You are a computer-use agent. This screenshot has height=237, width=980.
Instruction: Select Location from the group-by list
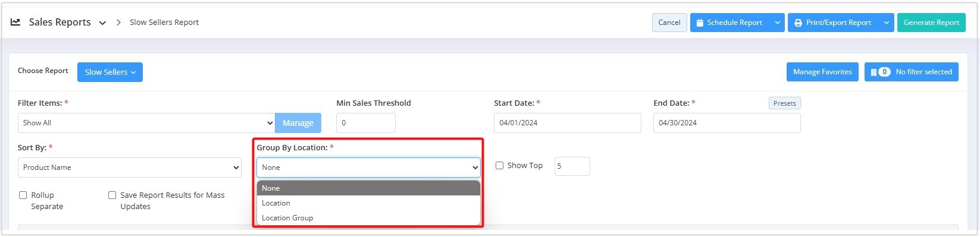click(368, 203)
